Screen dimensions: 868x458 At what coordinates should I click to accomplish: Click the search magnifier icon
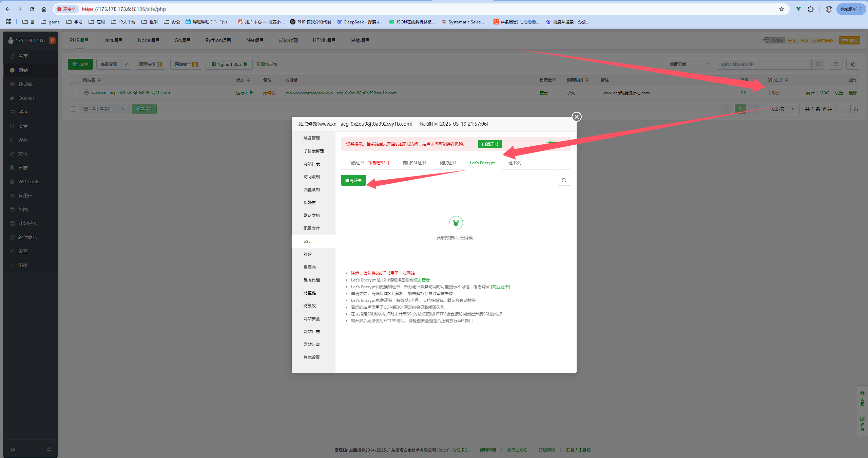point(818,64)
